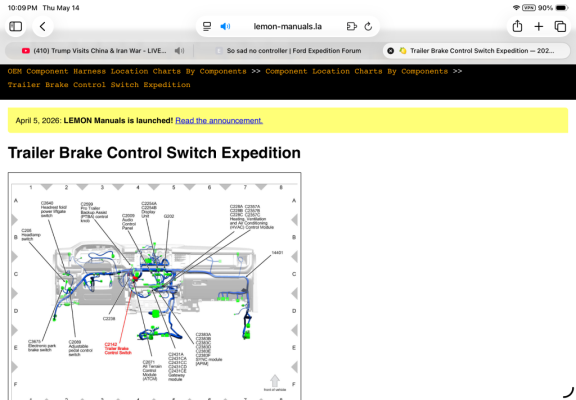Open Trailer Brake Control Switch Expedition breadcrumb
Screen dimensions: 576x400
(x=99, y=85)
